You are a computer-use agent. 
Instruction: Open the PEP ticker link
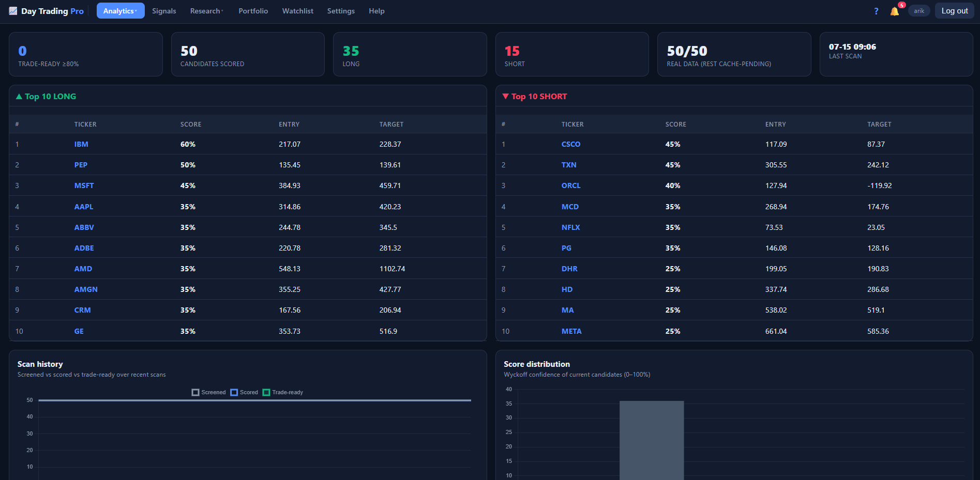coord(81,165)
